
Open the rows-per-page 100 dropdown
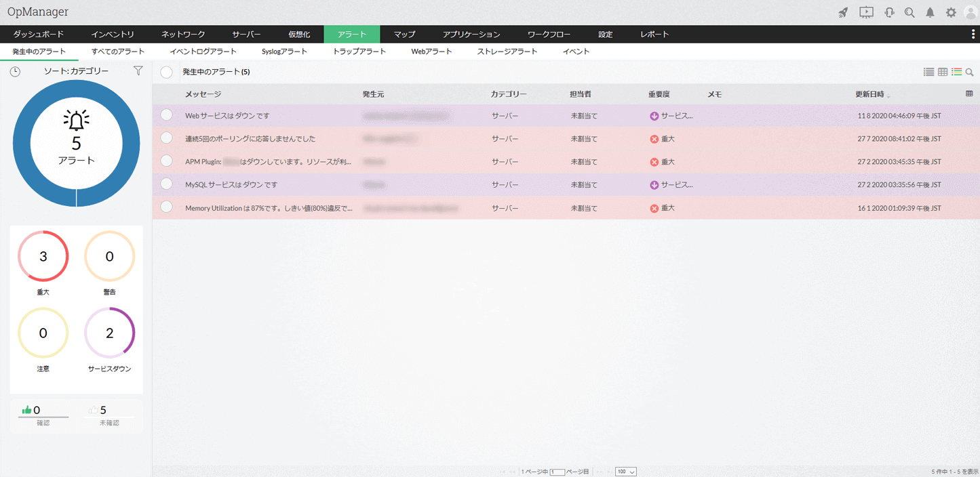pyautogui.click(x=625, y=472)
